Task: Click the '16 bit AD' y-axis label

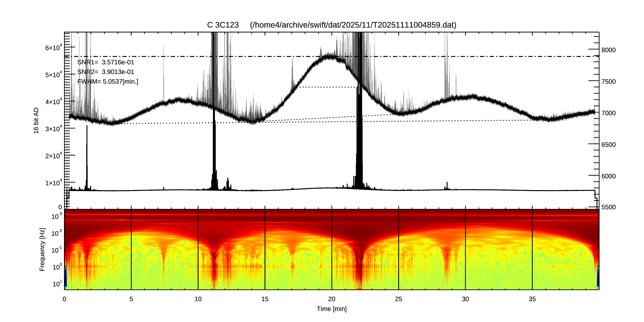Action: (36, 121)
